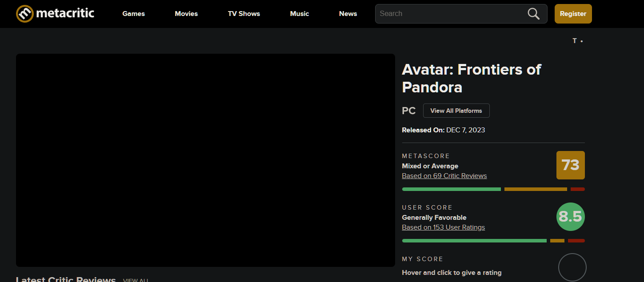Click the magnifying glass search icon
Image resolution: width=644 pixels, height=282 pixels.
533,14
